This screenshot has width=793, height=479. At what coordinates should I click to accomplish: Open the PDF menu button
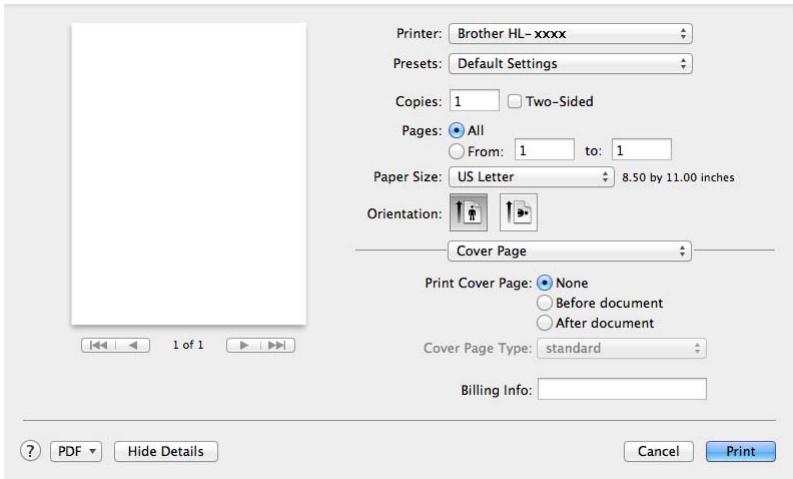[76, 451]
